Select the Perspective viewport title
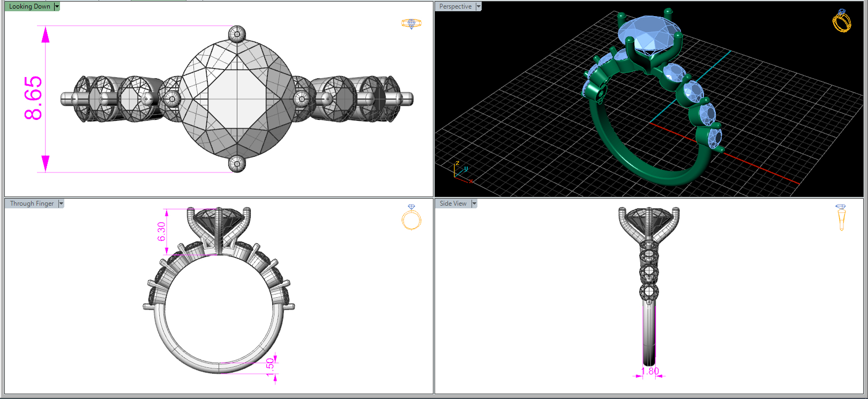Image resolution: width=868 pixels, height=399 pixels. tap(455, 6)
